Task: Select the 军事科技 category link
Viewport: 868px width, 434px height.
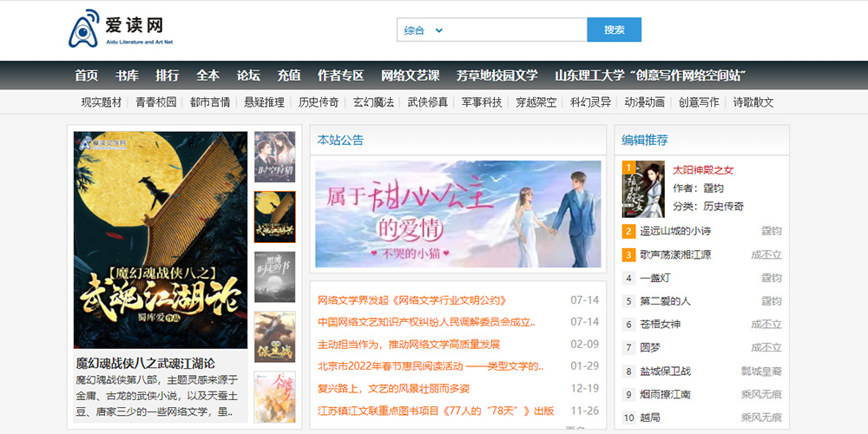Action: point(482,102)
